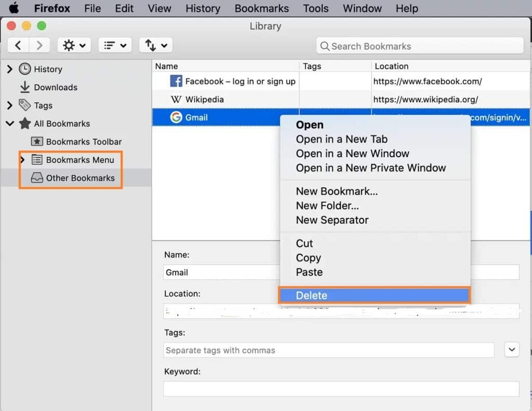Open the Tools menu
532x411 pixels.
tap(316, 8)
